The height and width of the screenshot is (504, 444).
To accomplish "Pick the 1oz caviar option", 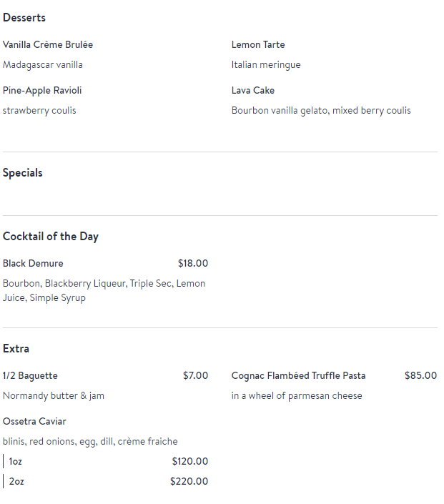I will (16, 462).
